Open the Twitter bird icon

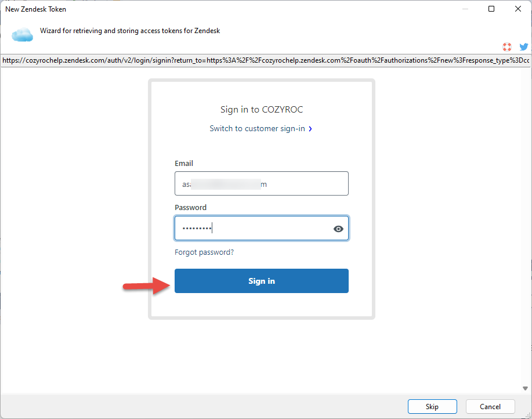(524, 47)
